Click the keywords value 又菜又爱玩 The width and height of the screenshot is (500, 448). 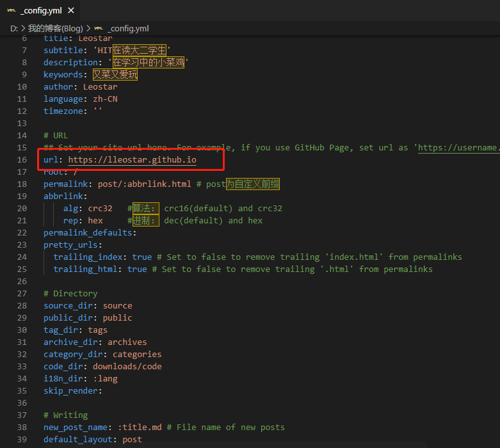tap(115, 74)
